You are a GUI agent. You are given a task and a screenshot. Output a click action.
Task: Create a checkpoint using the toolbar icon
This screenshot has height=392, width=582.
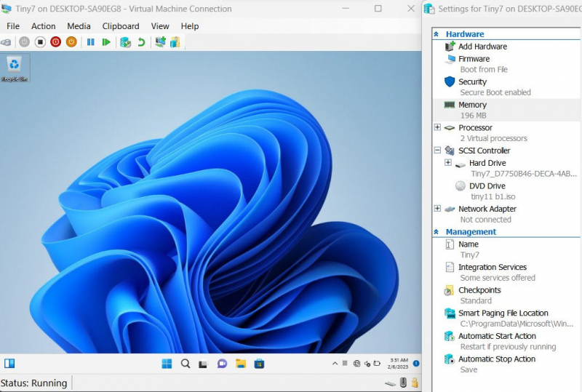tap(125, 42)
